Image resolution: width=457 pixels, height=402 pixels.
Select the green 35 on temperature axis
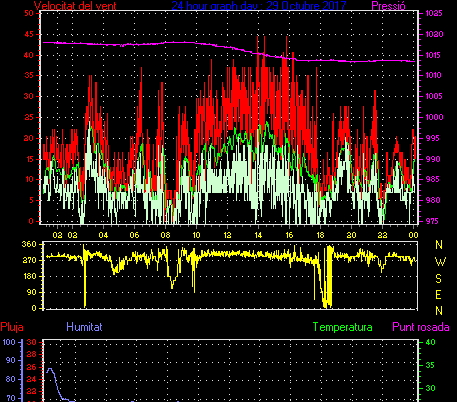point(431,365)
